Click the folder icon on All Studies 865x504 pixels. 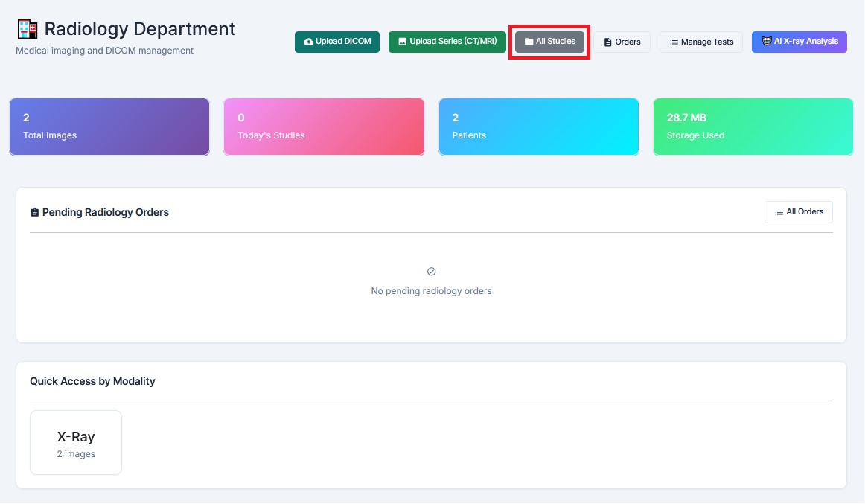tap(529, 42)
